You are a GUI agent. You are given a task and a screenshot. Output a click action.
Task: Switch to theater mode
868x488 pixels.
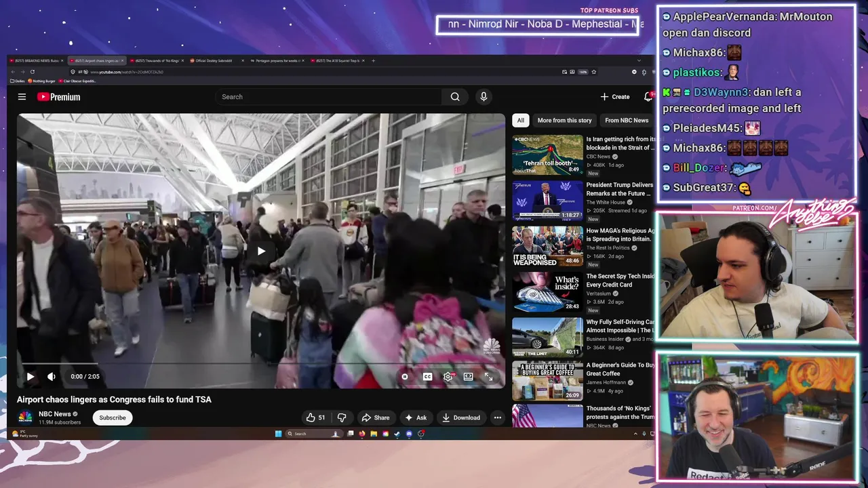pos(468,377)
